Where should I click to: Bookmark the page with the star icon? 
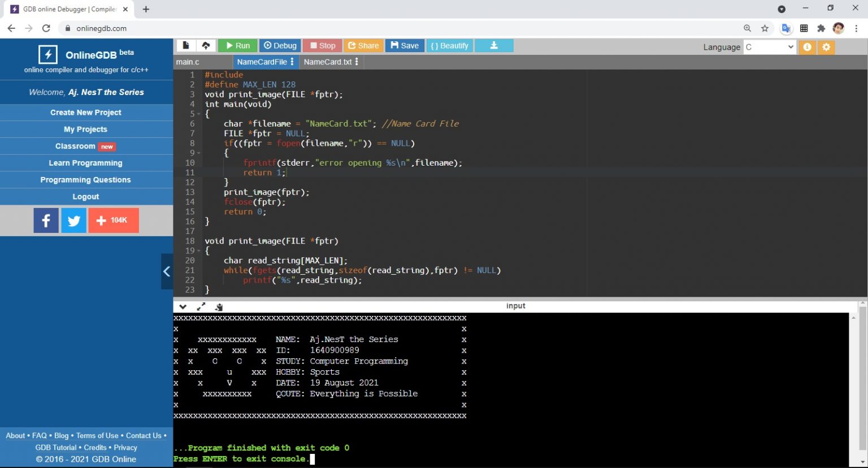tap(765, 28)
